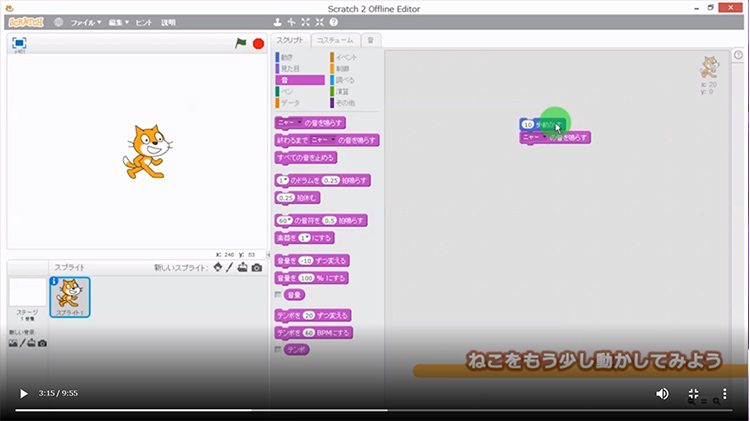
Task: Open the 編集 menu
Action: [x=118, y=22]
